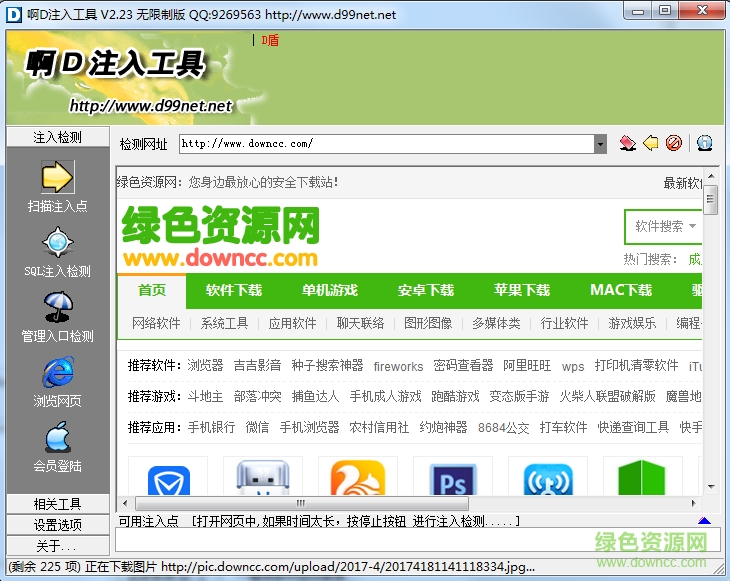Click the blue triangle expander above results

704,521
